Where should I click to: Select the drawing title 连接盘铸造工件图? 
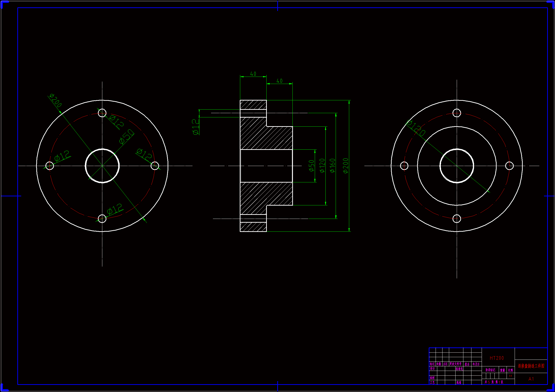coord(531,366)
